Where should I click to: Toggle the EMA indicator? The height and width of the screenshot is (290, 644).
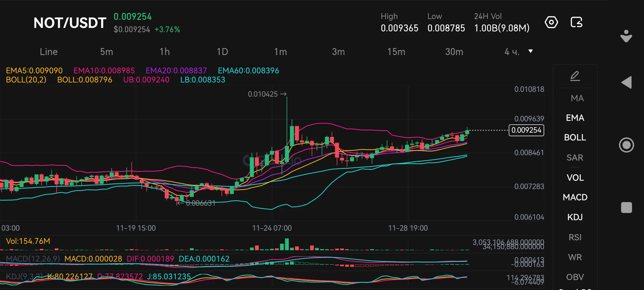click(x=575, y=118)
